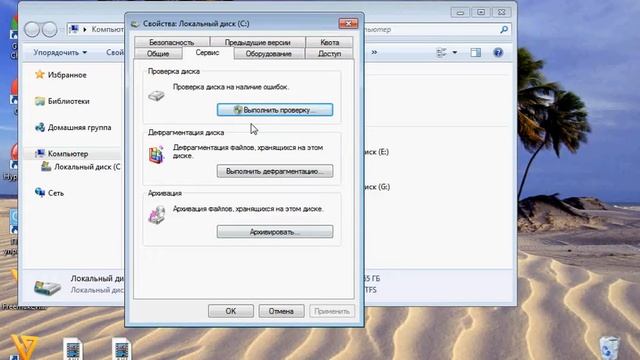The height and width of the screenshot is (360, 640).
Task: Open the Оборудование tab
Action: [x=269, y=53]
